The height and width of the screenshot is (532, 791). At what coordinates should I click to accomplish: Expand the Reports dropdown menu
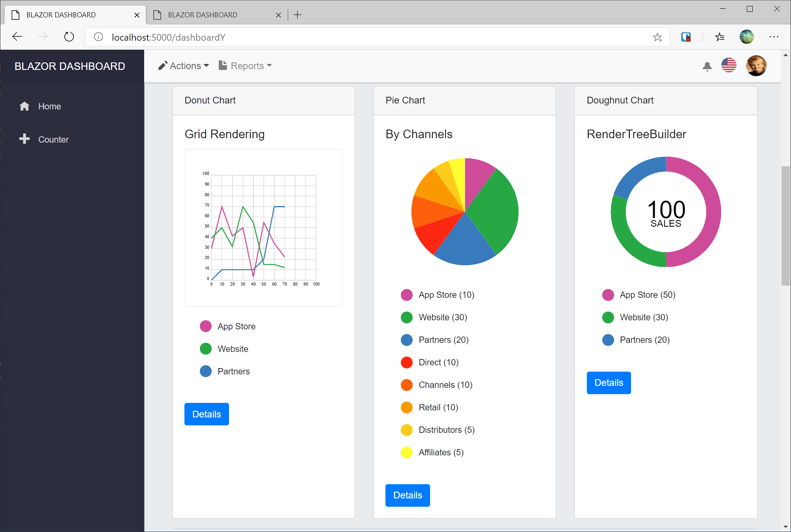(246, 66)
